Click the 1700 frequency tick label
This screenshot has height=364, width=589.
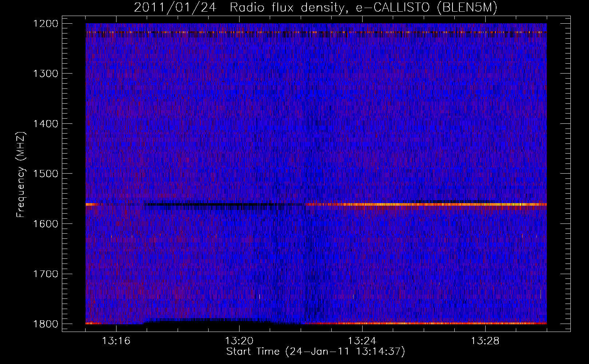pyautogui.click(x=46, y=274)
